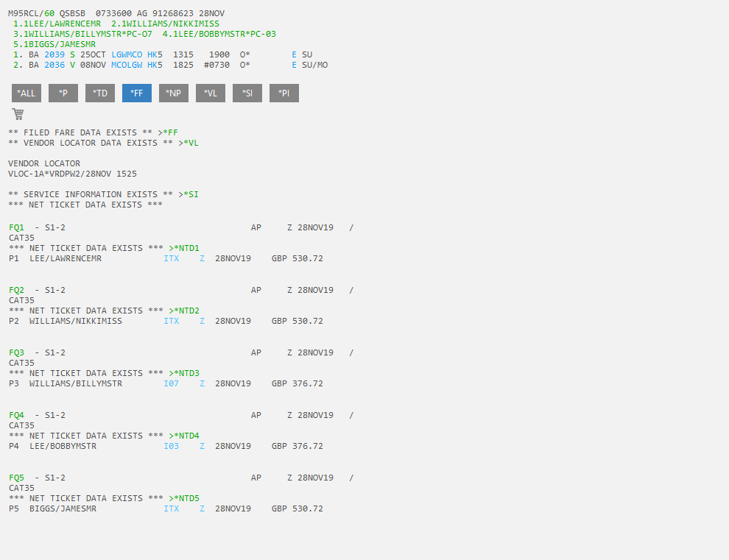
Task: Click segment number 1. before BA 2039
Action: (x=18, y=55)
